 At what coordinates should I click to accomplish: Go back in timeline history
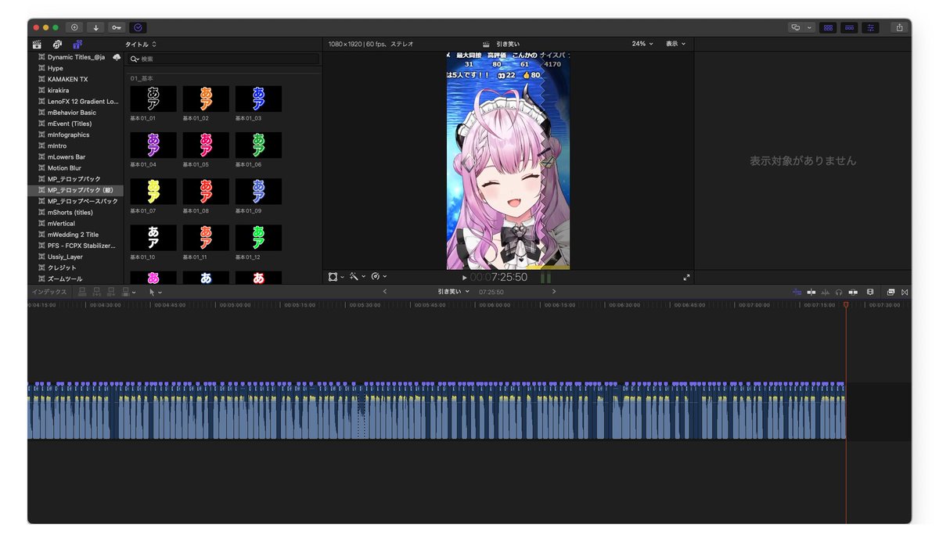coord(384,292)
